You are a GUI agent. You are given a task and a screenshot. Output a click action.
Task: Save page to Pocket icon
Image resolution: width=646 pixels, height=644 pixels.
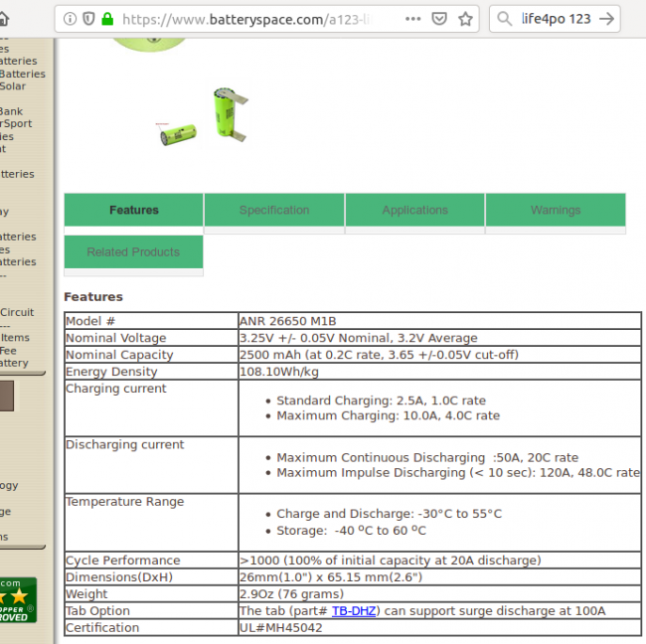coord(439,19)
